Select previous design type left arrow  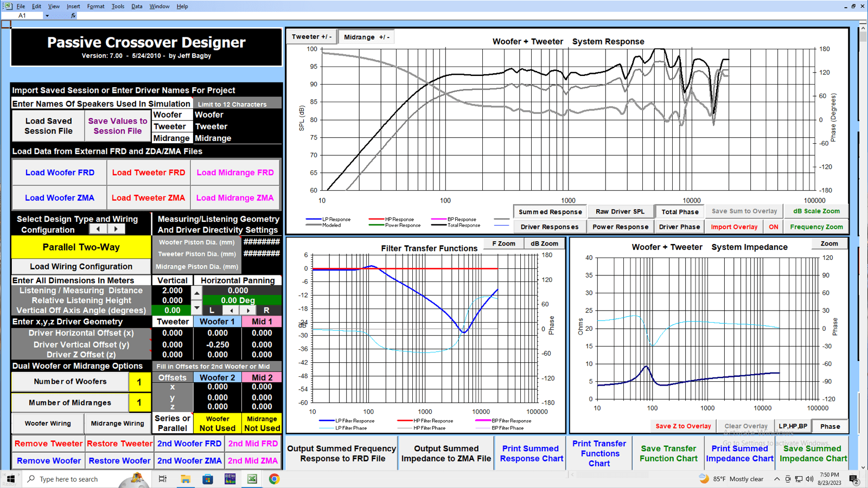coord(98,229)
